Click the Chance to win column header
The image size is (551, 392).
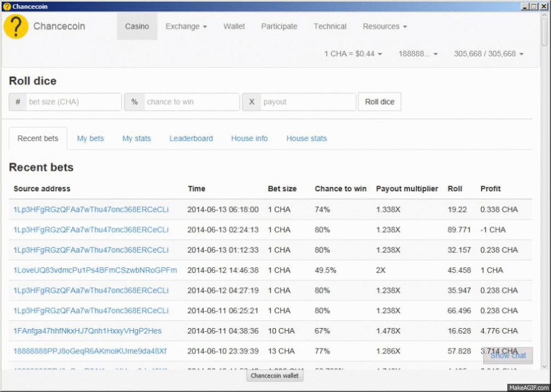(341, 189)
